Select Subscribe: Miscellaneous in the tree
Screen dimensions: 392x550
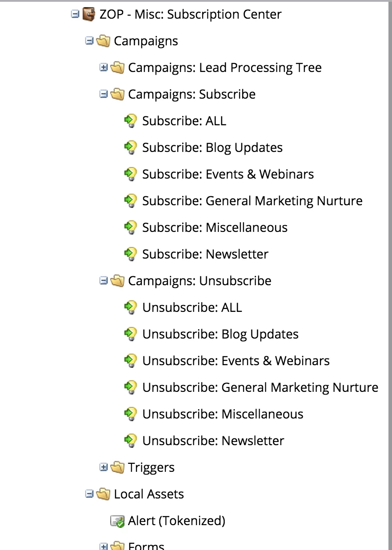215,227
